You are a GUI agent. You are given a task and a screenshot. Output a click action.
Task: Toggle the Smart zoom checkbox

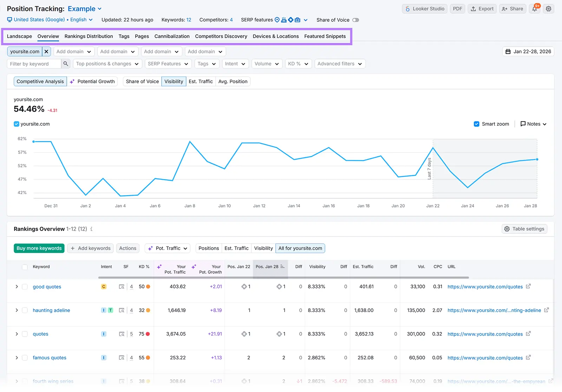click(477, 124)
